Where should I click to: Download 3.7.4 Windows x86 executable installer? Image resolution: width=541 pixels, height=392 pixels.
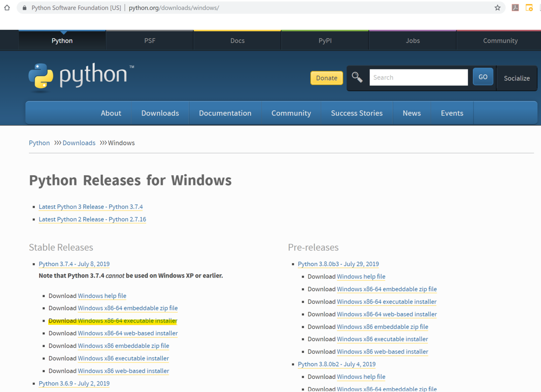(x=124, y=359)
